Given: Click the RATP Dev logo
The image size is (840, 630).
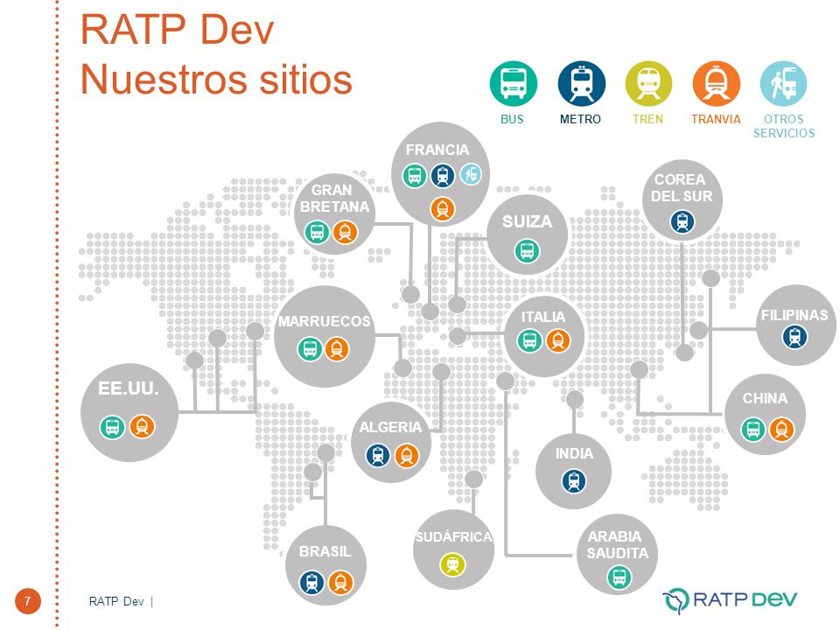Looking at the screenshot, I should pyautogui.click(x=730, y=600).
